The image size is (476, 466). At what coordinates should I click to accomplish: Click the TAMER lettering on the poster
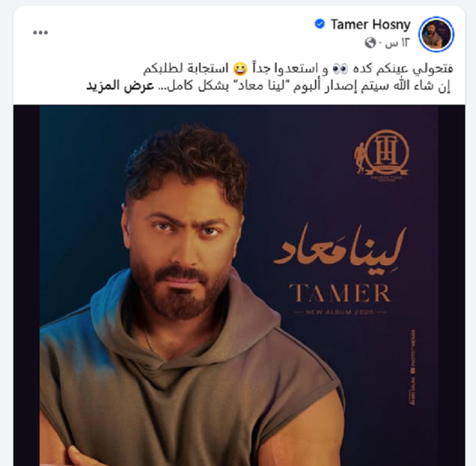pyautogui.click(x=340, y=293)
